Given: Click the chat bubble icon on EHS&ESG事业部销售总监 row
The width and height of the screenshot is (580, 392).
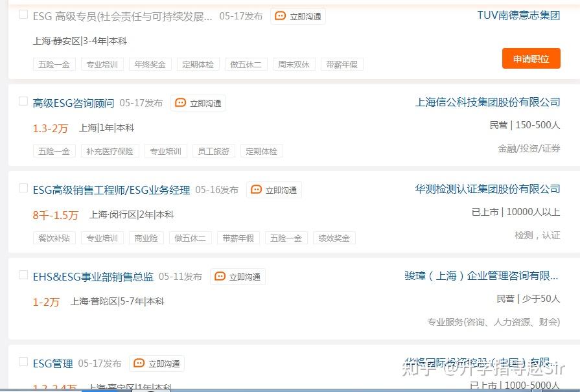Looking at the screenshot, I should click(x=220, y=276).
